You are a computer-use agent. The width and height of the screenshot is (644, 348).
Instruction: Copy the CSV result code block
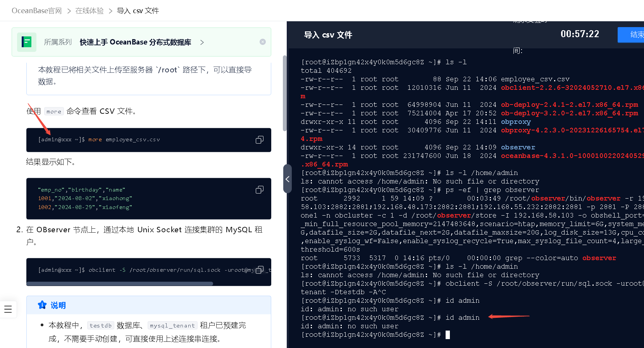[x=260, y=190]
